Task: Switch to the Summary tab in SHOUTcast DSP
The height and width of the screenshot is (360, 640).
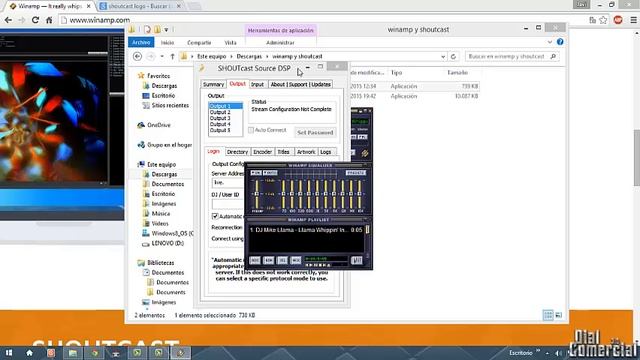Action: point(213,84)
